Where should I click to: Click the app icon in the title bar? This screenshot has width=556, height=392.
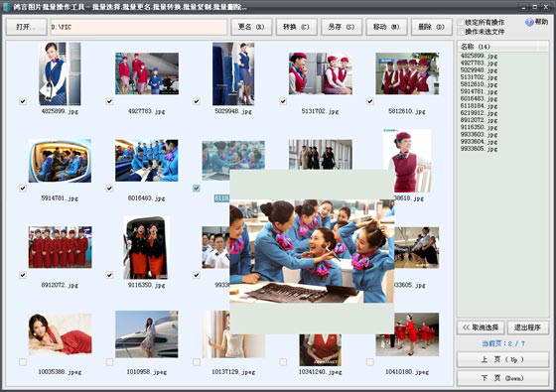[x=6, y=6]
